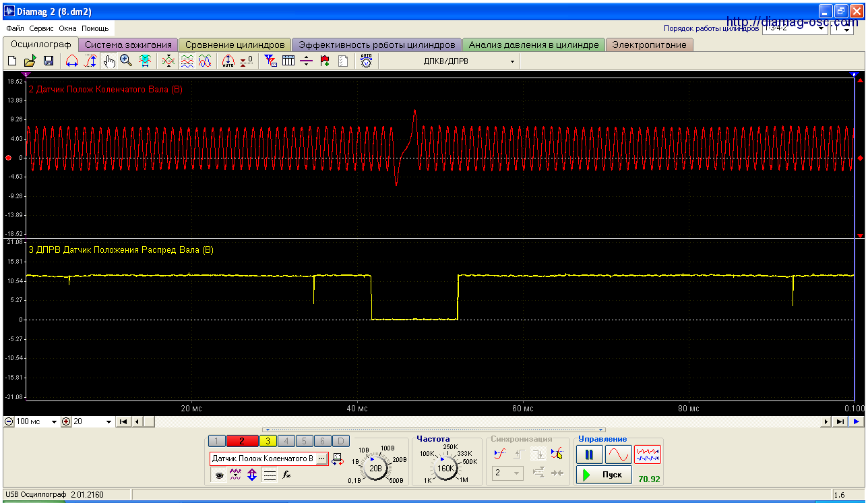
Task: Switch to the Система зажигания tab
Action: [128, 45]
